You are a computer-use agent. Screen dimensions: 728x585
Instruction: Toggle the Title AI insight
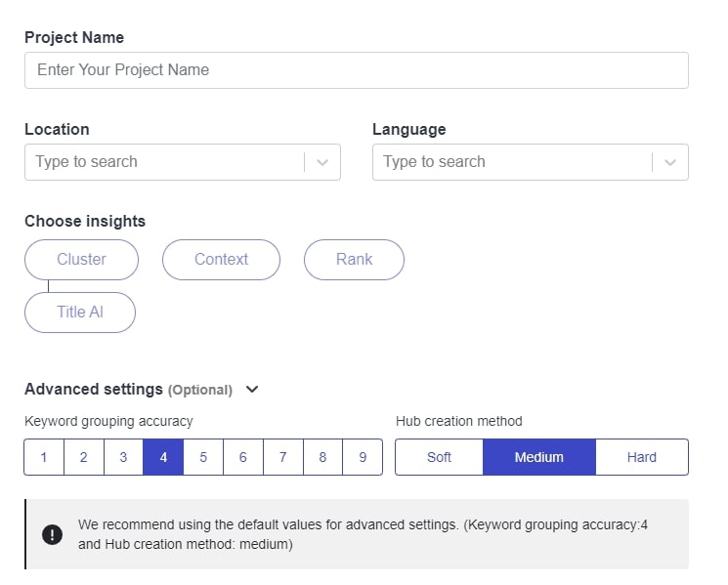pos(80,313)
